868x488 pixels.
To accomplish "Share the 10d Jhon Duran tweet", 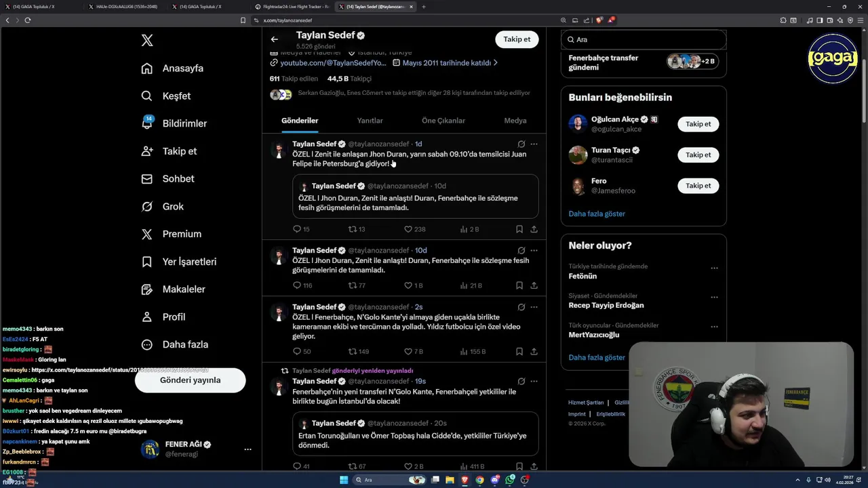I will [534, 285].
